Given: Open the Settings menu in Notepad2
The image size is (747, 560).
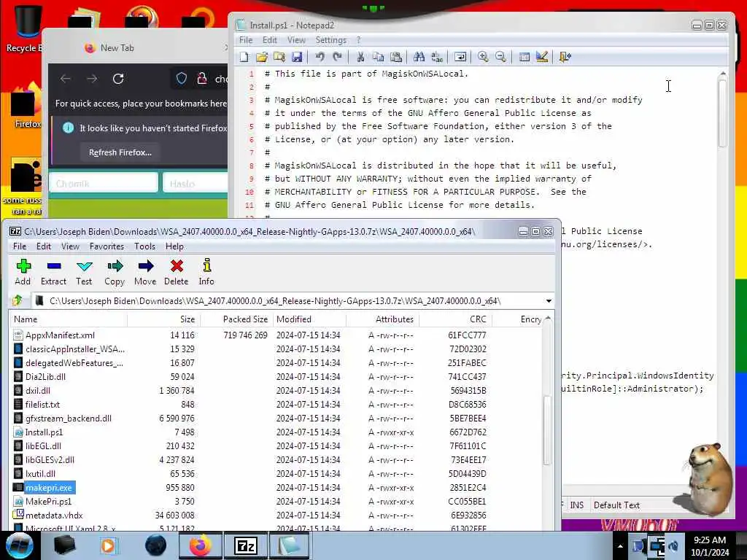Looking at the screenshot, I should pos(330,40).
